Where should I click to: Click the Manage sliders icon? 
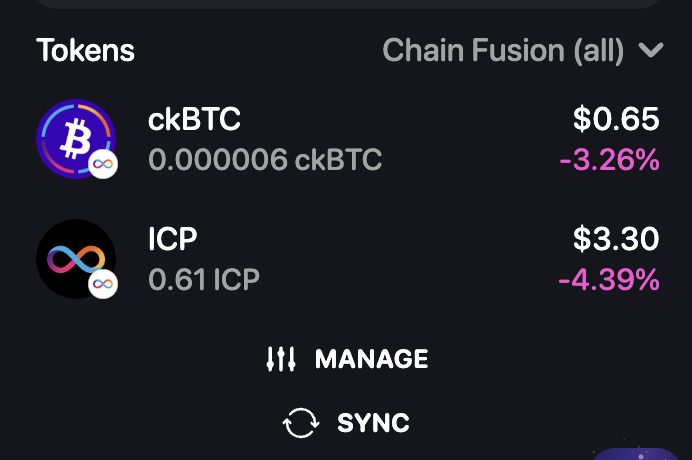click(281, 359)
